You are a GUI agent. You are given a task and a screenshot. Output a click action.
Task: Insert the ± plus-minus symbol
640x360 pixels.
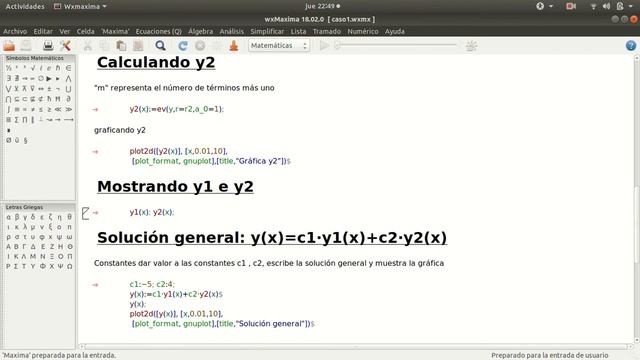click(x=49, y=89)
